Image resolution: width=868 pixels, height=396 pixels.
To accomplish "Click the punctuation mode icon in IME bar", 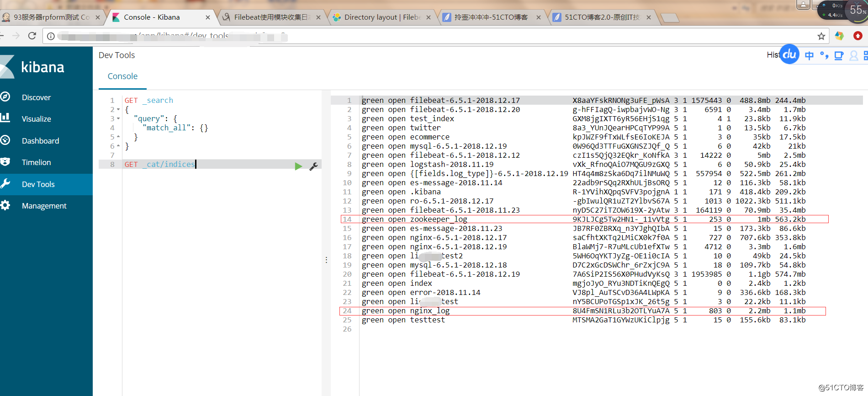I will 824,56.
